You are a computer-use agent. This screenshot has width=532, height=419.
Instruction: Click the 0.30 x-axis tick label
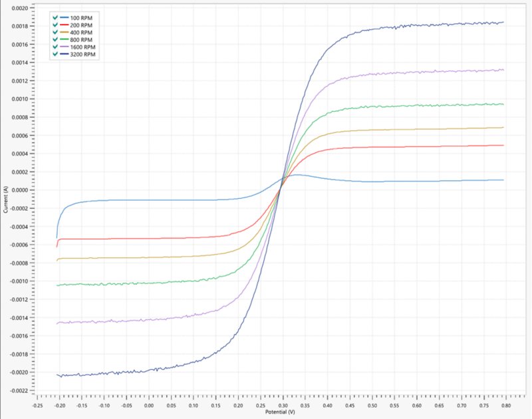pyautogui.click(x=283, y=406)
